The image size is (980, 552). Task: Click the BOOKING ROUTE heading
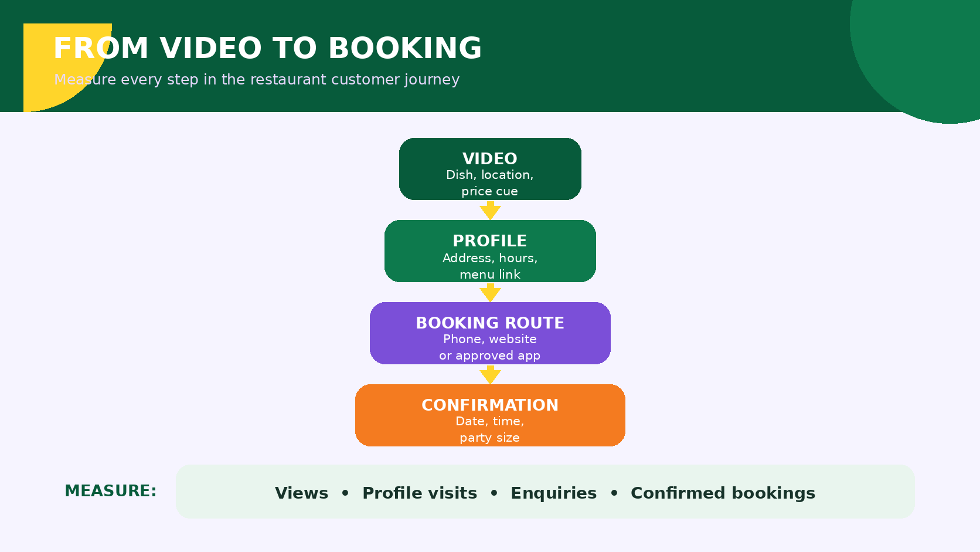tap(490, 323)
